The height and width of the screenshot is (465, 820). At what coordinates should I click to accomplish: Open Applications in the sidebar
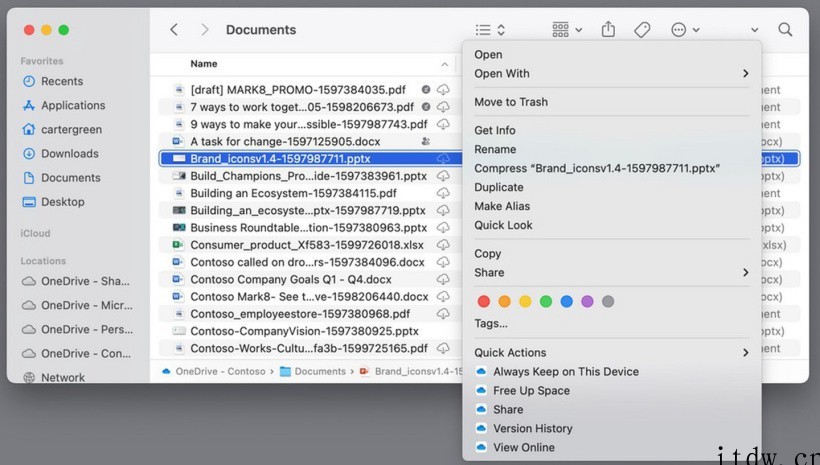(x=64, y=105)
